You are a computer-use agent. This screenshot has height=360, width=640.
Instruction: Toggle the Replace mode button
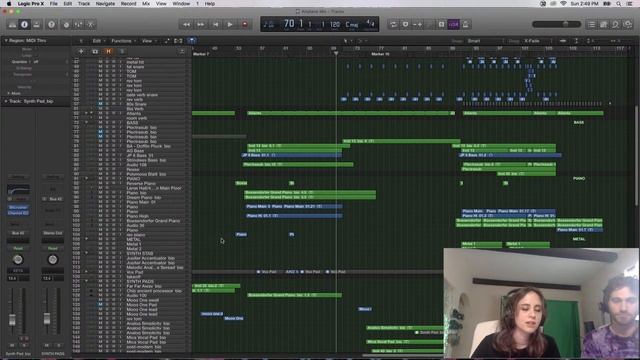tap(405, 24)
